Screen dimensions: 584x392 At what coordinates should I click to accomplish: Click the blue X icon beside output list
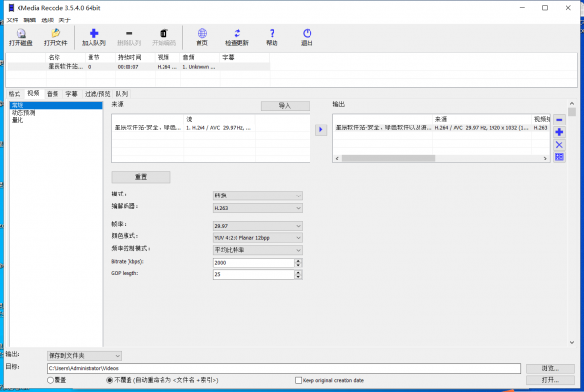(x=559, y=145)
